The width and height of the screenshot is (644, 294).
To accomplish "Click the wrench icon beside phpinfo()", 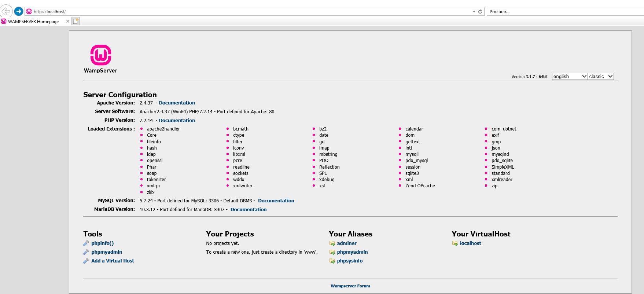I will pos(86,243).
